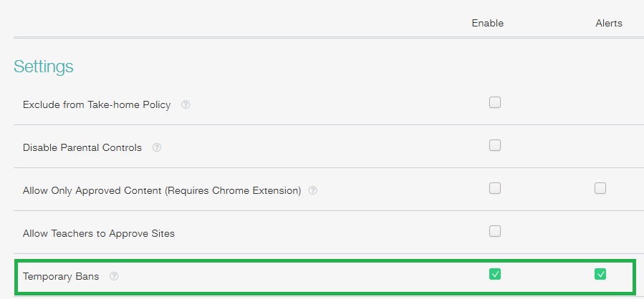Select the Settings section heading

pyautogui.click(x=44, y=67)
